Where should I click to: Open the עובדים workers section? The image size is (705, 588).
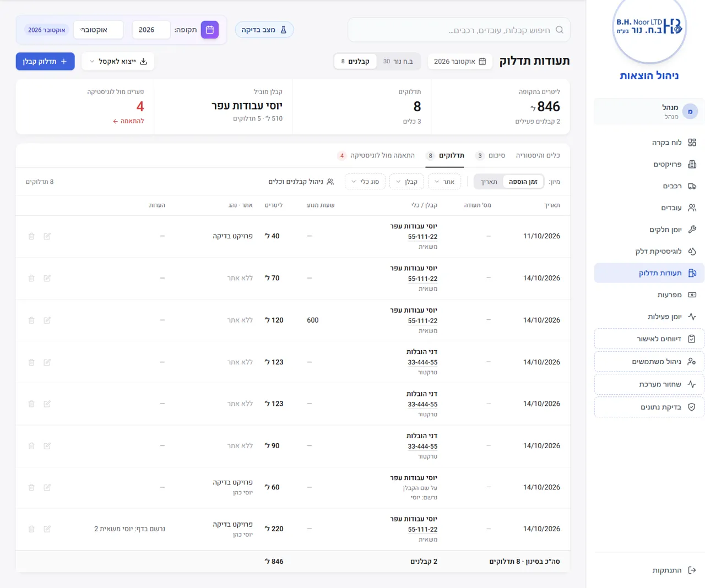(x=649, y=208)
